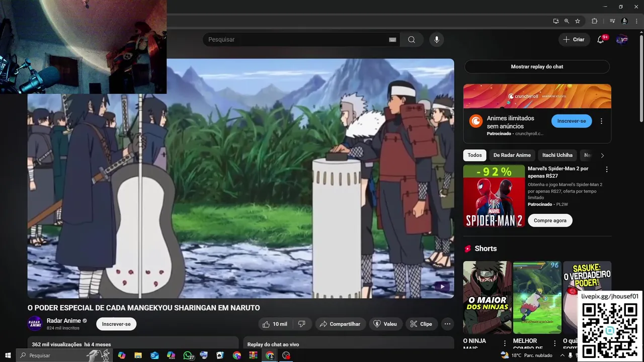
Task: Open the Windows Start menu
Action: pos(8,355)
